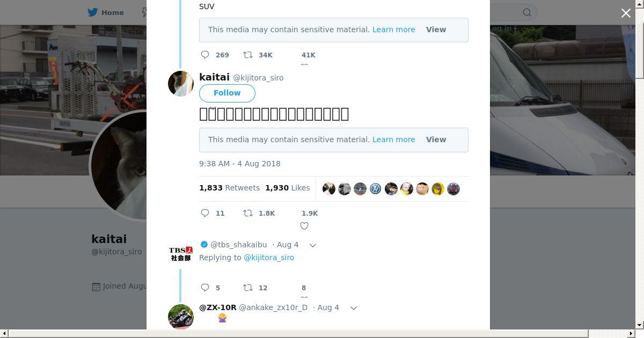Image resolution: width=644 pixels, height=338 pixels.
Task: Click the Volkswagen logo liker avatar
Action: point(376,188)
